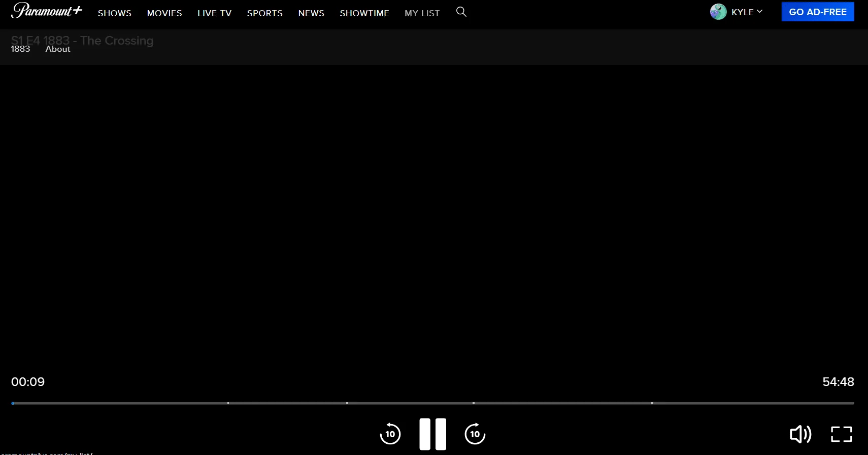This screenshot has width=868, height=455.
Task: Skip forward 10 seconds
Action: click(x=475, y=434)
